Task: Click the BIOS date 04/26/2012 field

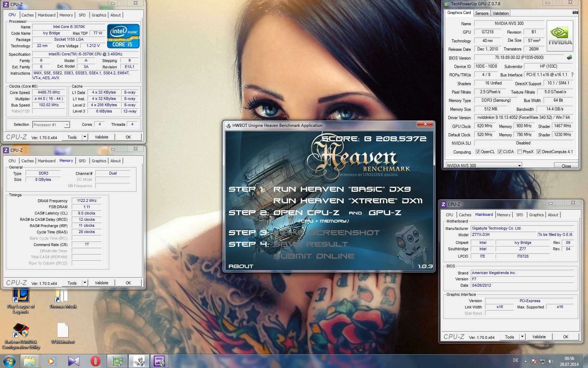Action: (523, 285)
